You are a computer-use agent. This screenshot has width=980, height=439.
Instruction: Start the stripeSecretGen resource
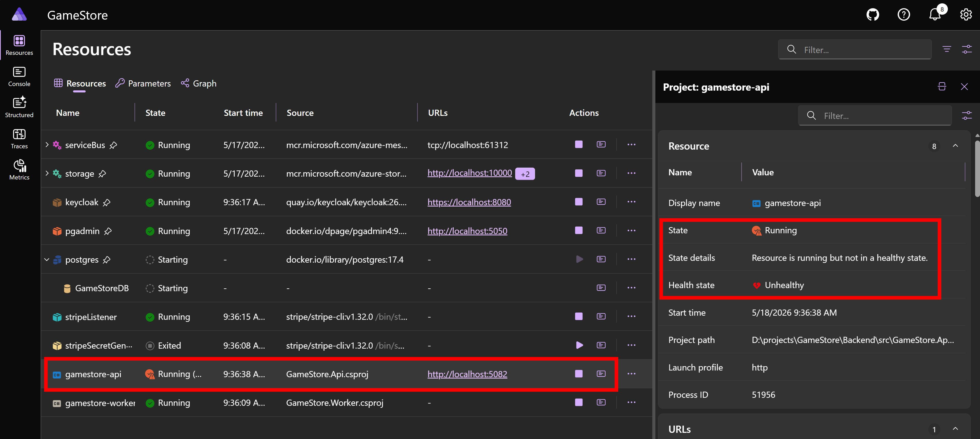point(579,345)
